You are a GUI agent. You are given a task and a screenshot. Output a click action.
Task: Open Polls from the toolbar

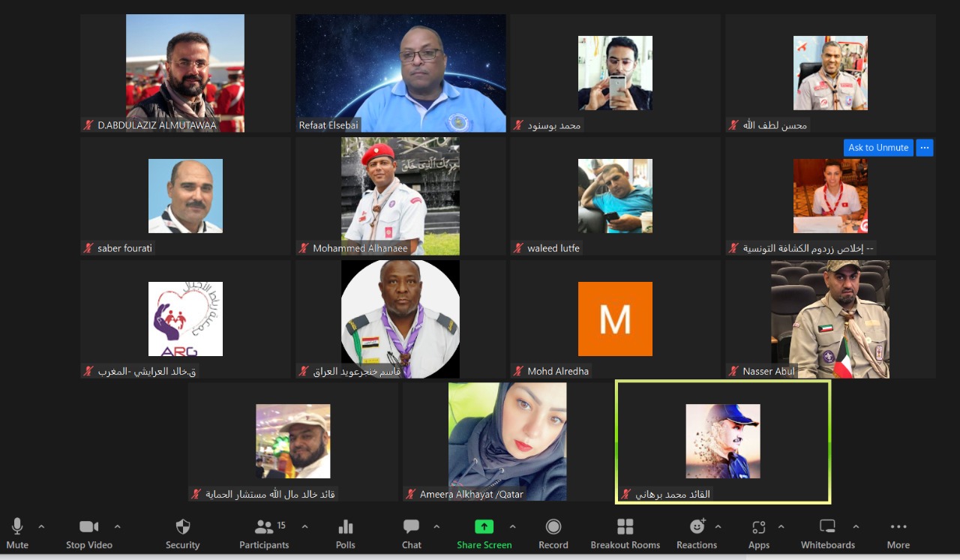click(345, 527)
